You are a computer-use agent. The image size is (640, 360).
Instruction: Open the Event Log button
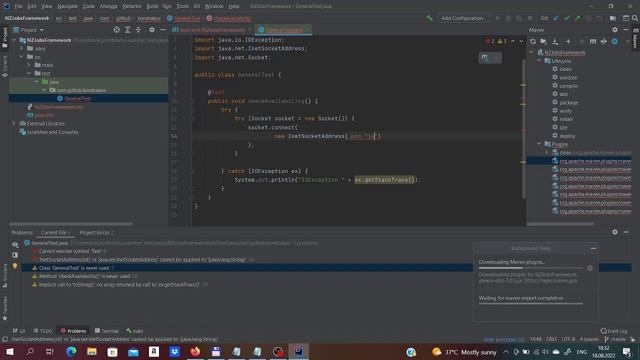pos(614,331)
